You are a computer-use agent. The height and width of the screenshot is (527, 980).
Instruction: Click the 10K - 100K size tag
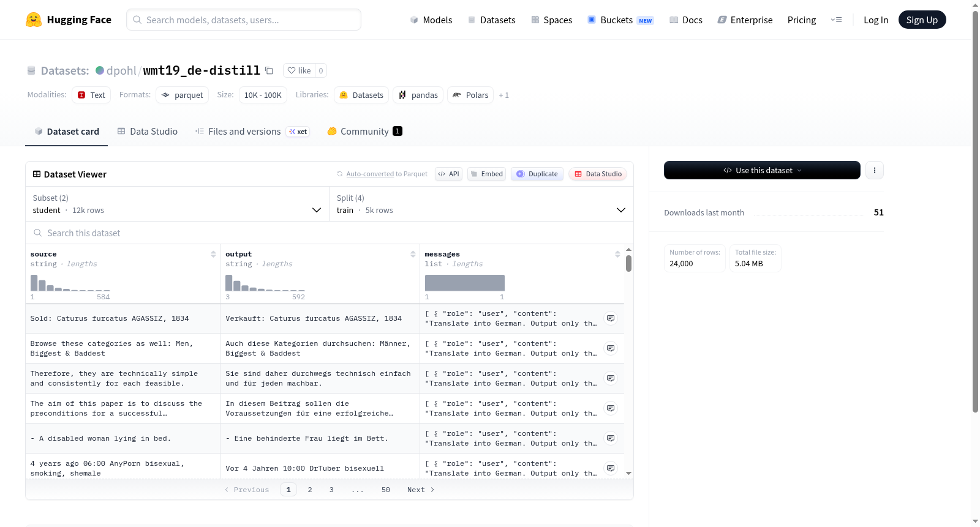pos(263,95)
